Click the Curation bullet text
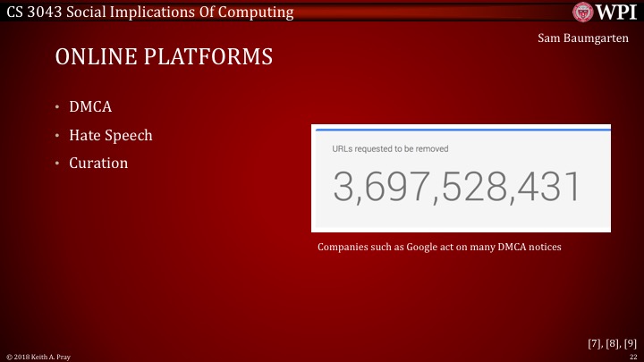This screenshot has width=644, height=362. pos(98,164)
